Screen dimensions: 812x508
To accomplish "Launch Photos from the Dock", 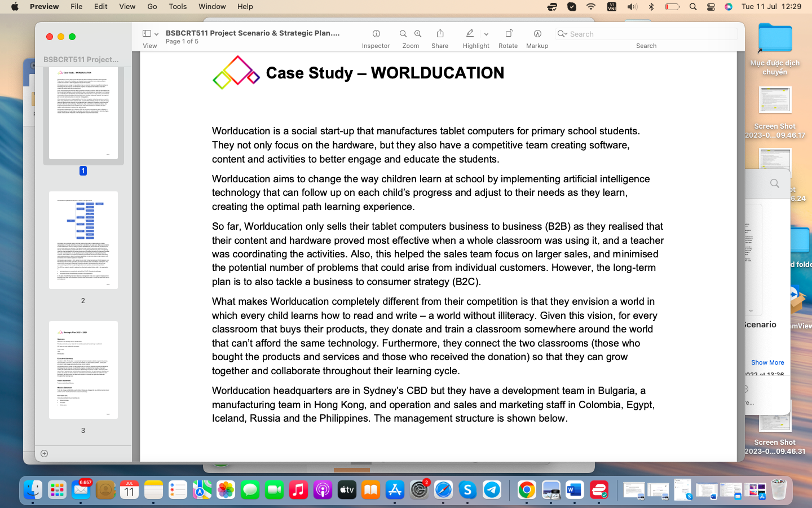I will [226, 490].
